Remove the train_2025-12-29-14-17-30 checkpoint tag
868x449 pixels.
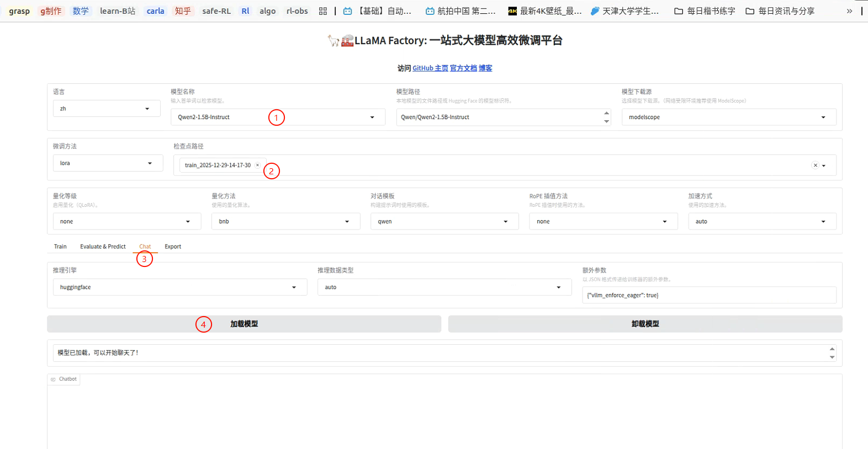point(257,165)
